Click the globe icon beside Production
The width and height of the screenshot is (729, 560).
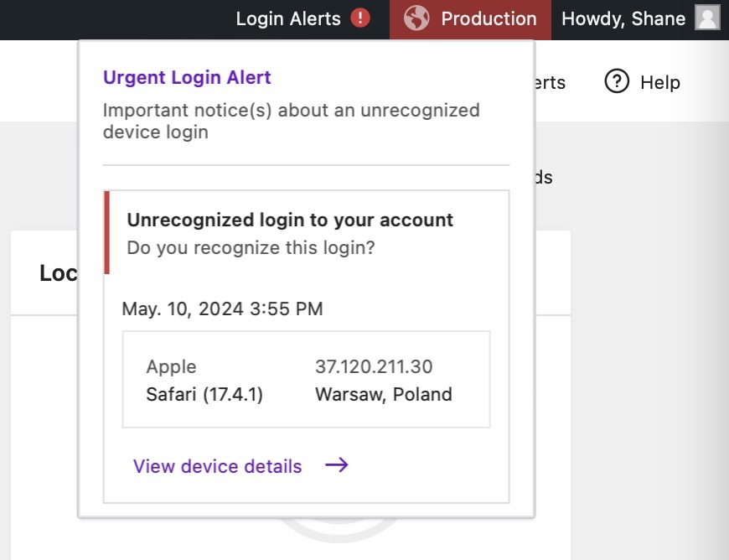point(416,18)
